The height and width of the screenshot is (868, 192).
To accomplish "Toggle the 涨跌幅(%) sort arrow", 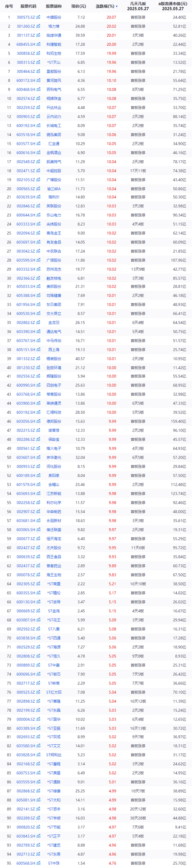I will pos(117,6).
